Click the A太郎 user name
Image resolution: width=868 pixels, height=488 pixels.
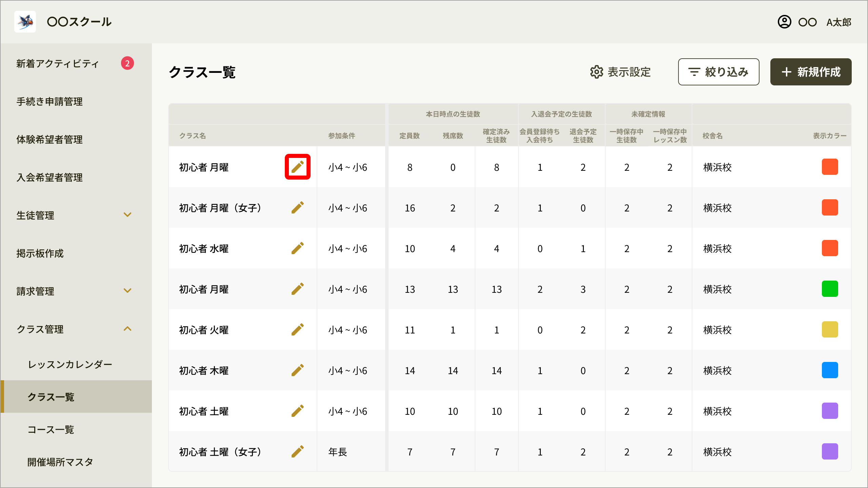click(x=839, y=22)
